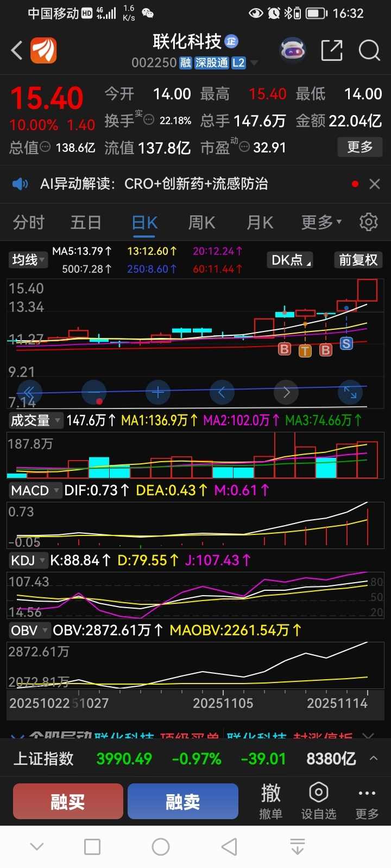Tap the speaker icon beside AI异动解读
Screen dimensions: 391x868
point(20,184)
